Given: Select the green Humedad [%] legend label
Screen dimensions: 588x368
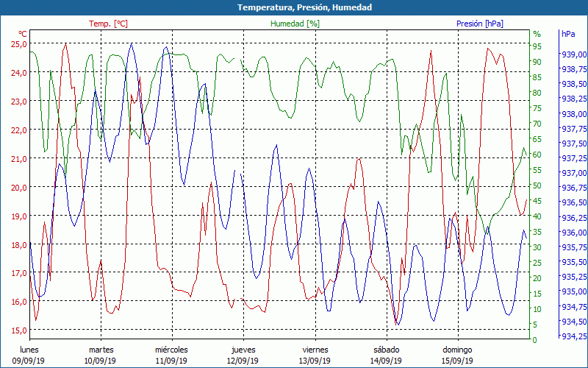Looking at the screenshot, I should (x=295, y=24).
